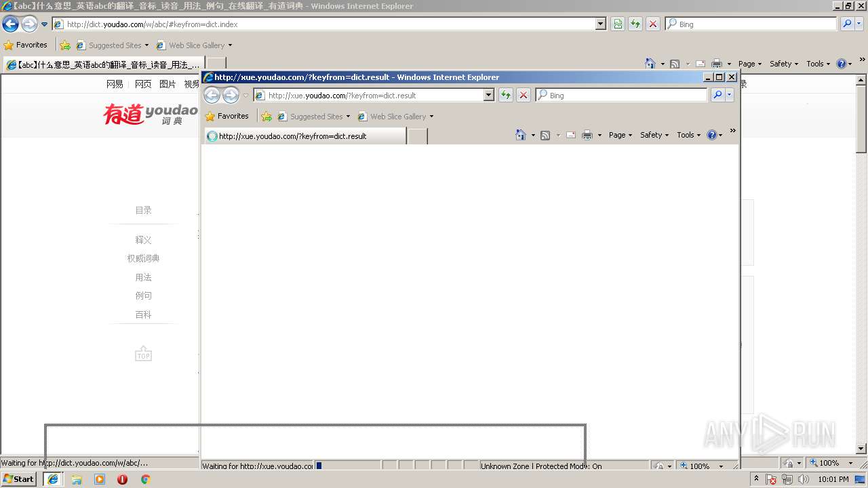The image size is (868, 488).
Task: Click Print icon in background window toolbar
Action: 717,64
